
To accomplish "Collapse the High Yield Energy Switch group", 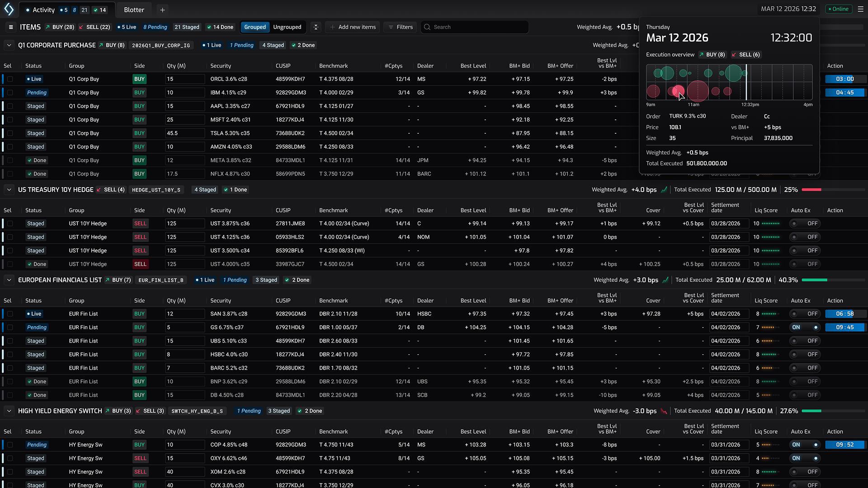I will click(9, 411).
